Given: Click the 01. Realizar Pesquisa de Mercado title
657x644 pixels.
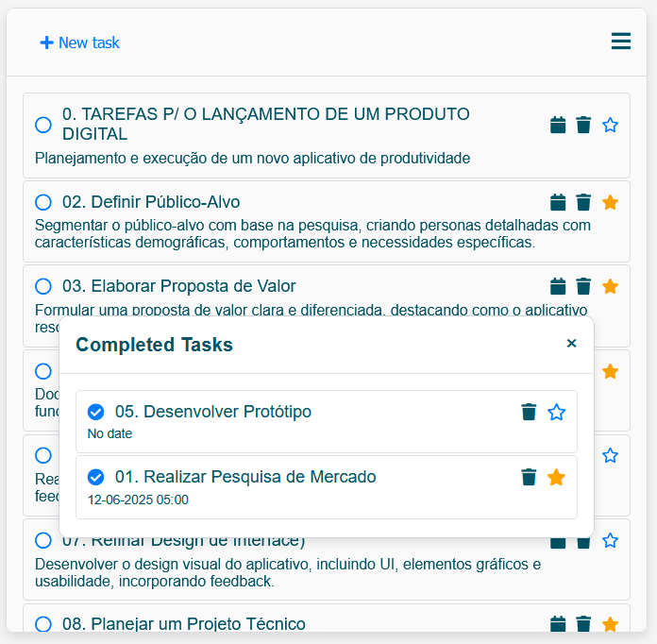Looking at the screenshot, I should [x=245, y=477].
